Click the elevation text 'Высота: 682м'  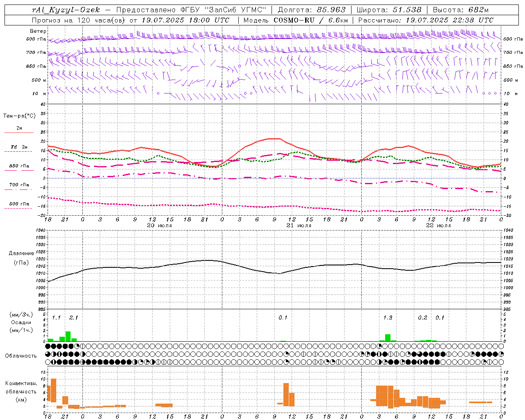tap(461, 10)
